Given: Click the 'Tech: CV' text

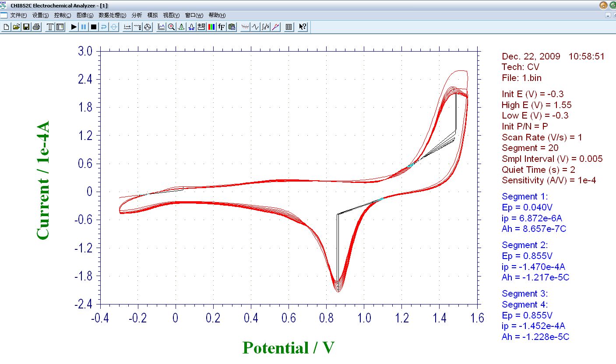Looking at the screenshot, I should click(x=521, y=67).
